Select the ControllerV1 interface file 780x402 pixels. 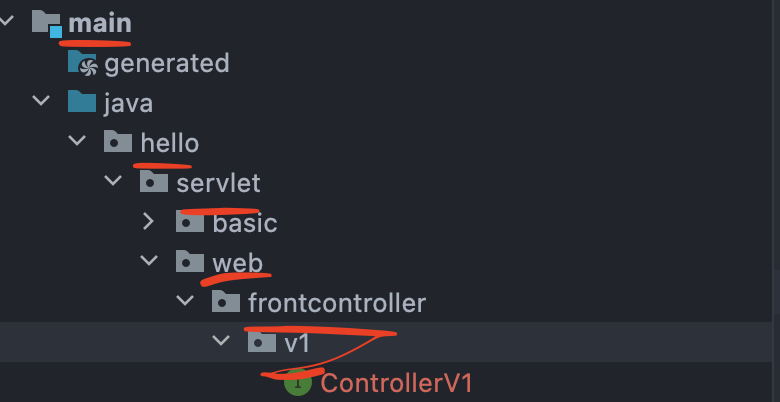click(396, 383)
